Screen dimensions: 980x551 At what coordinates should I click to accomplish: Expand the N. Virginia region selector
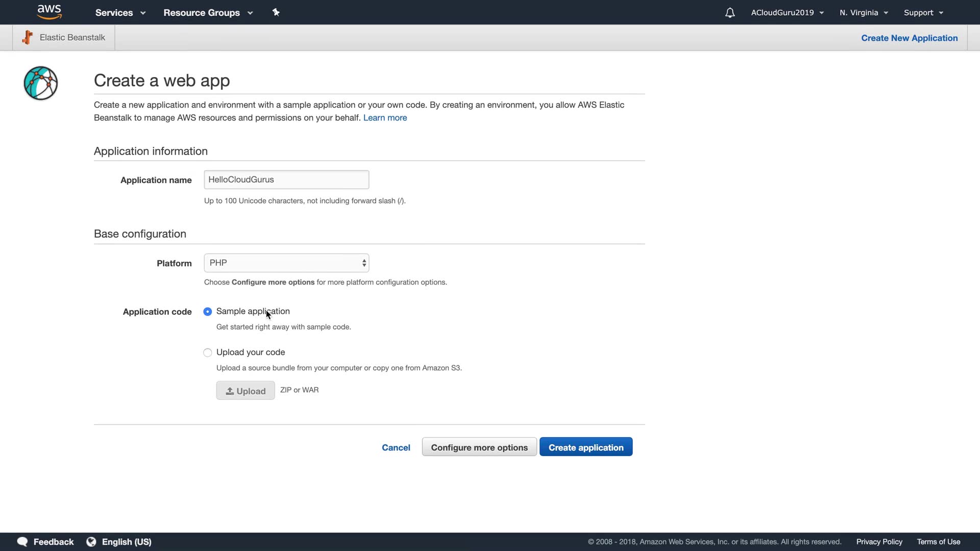click(864, 13)
